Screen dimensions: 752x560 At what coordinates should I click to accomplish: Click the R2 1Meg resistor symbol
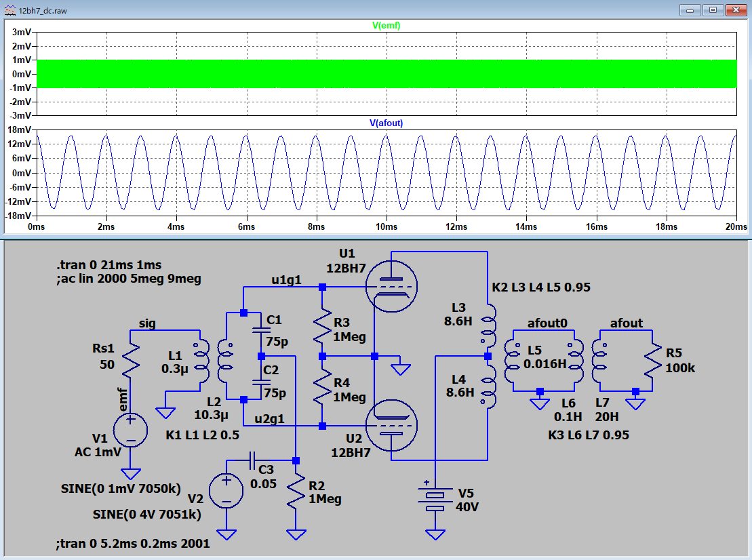[x=296, y=491]
